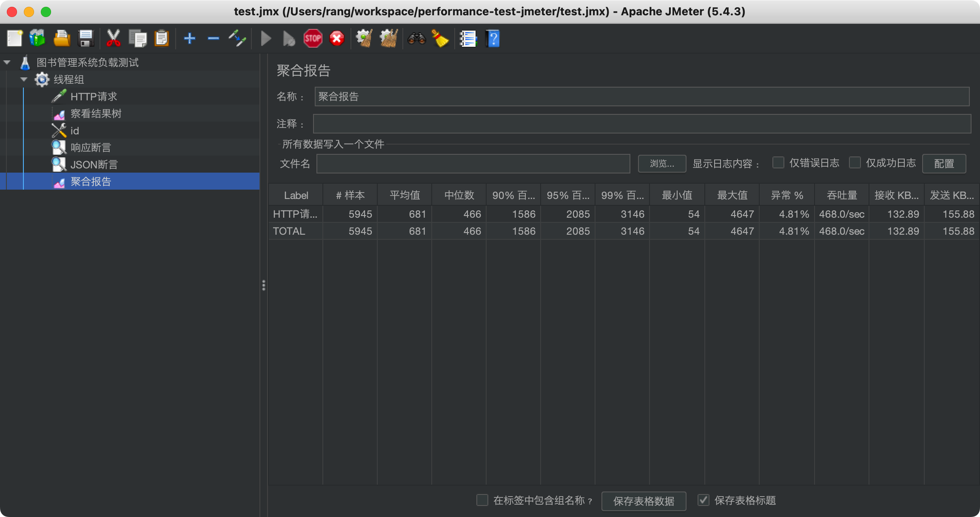The width and height of the screenshot is (980, 517).
Task: Click the Cut scissors icon
Action: [x=113, y=39]
